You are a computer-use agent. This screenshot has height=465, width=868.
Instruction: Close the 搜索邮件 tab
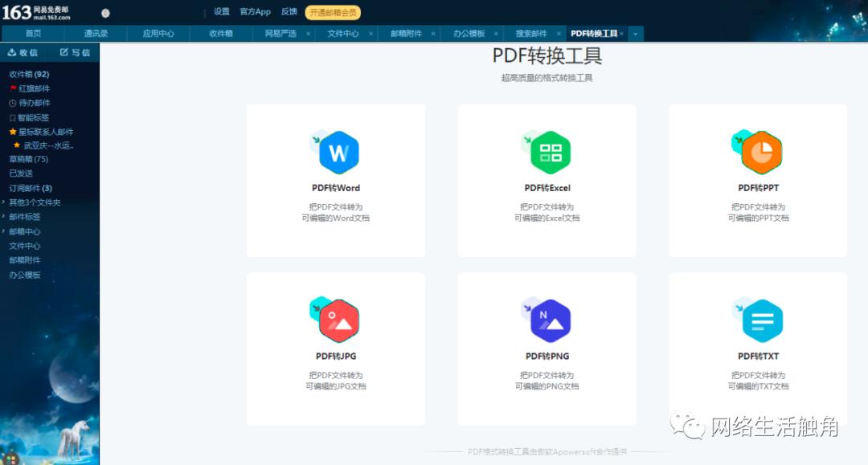tap(559, 34)
